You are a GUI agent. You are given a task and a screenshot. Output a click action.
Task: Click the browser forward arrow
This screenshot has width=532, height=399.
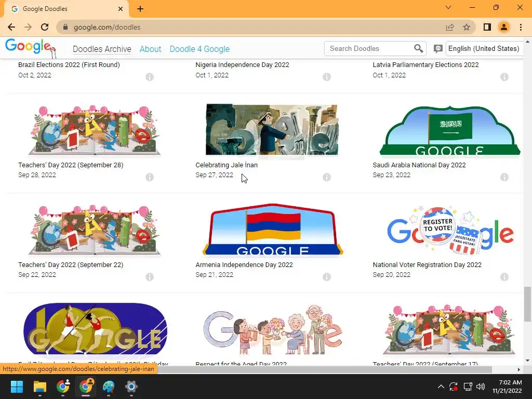pos(28,27)
